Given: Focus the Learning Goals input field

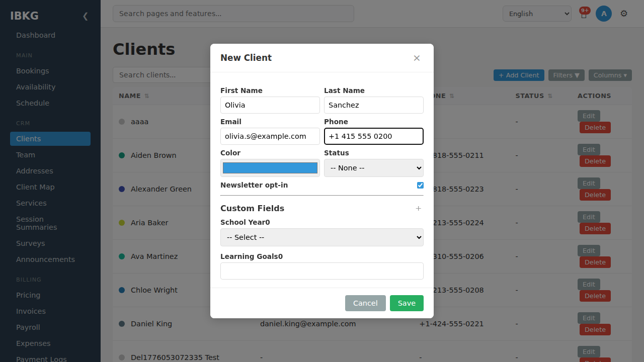Looking at the screenshot, I should (x=322, y=271).
